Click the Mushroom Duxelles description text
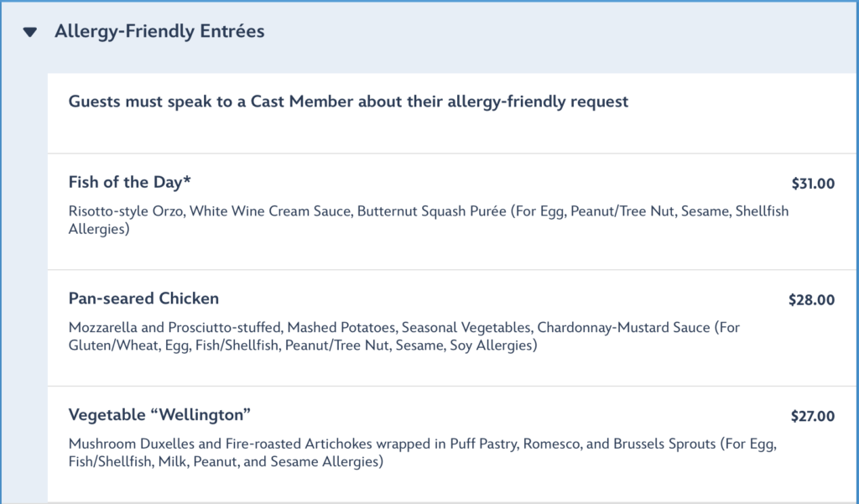Screen dimensions: 859x504 (423, 453)
